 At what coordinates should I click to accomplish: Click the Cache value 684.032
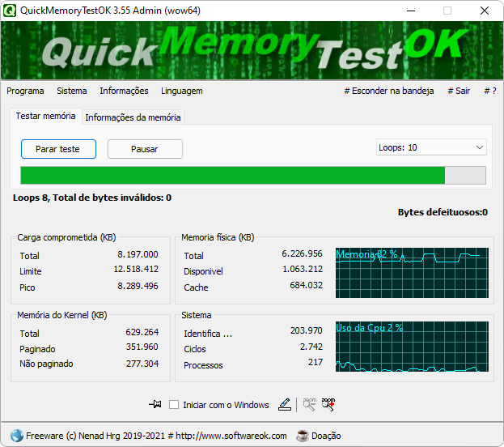coord(306,285)
